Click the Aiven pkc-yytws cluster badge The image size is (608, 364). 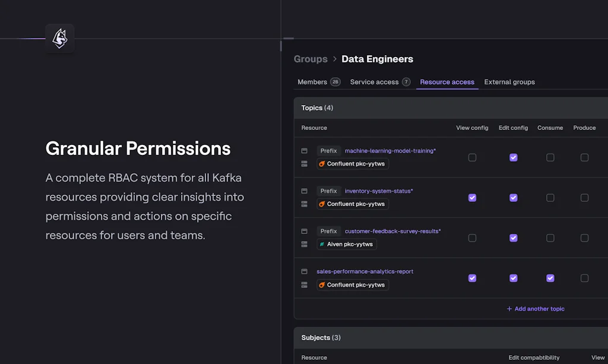(346, 244)
